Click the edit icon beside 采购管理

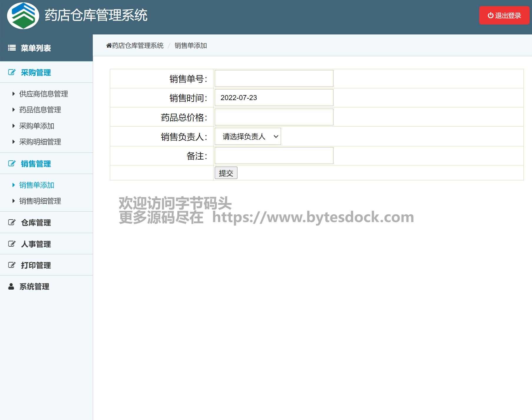pyautogui.click(x=12, y=72)
